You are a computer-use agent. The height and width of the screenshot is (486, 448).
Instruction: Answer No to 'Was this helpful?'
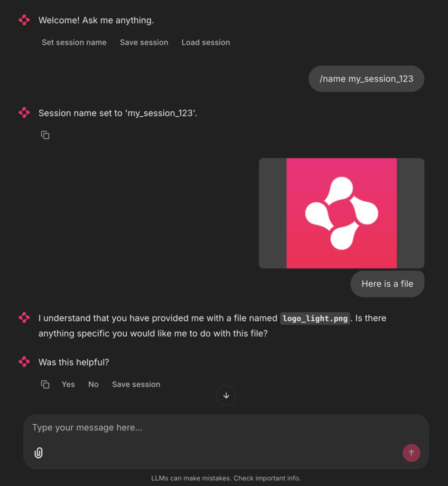click(x=93, y=384)
